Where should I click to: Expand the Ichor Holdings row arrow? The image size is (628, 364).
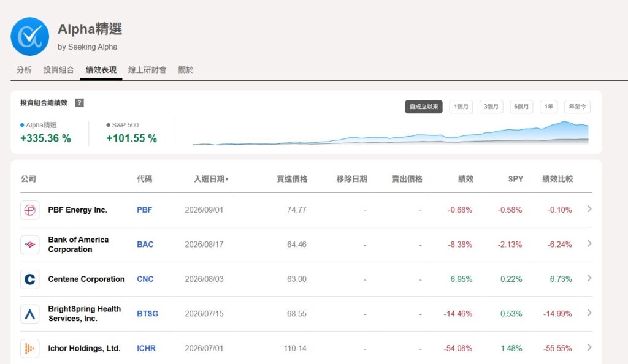589,347
